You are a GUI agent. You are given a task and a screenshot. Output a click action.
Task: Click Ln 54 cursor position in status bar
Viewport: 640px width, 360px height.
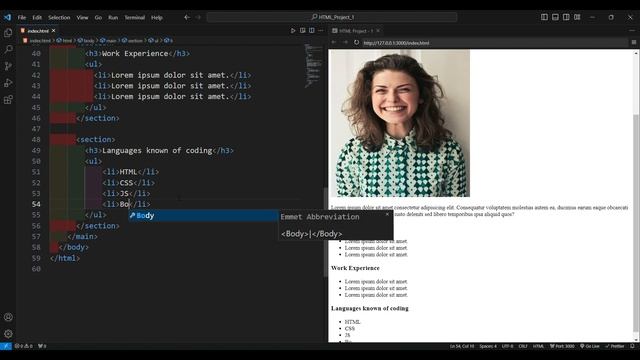click(x=462, y=346)
